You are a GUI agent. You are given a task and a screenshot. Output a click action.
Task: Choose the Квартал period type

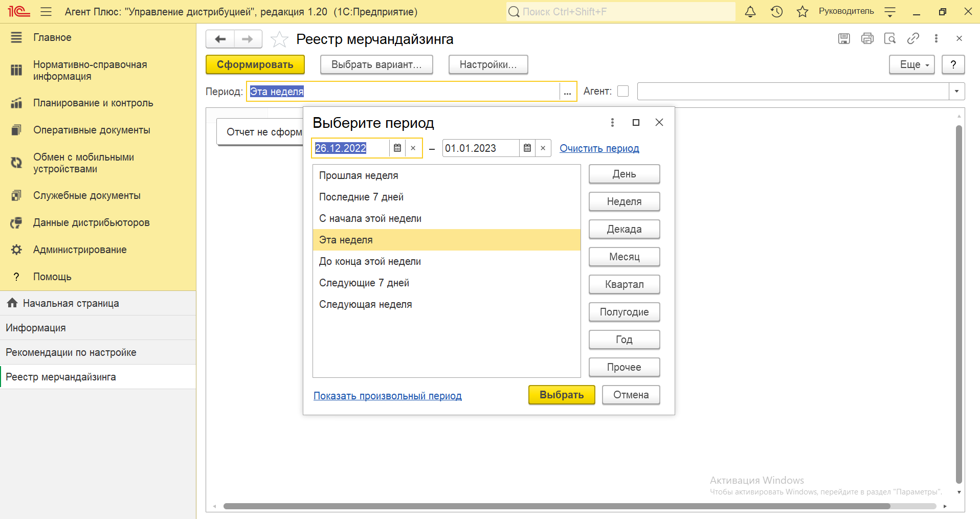click(x=624, y=284)
